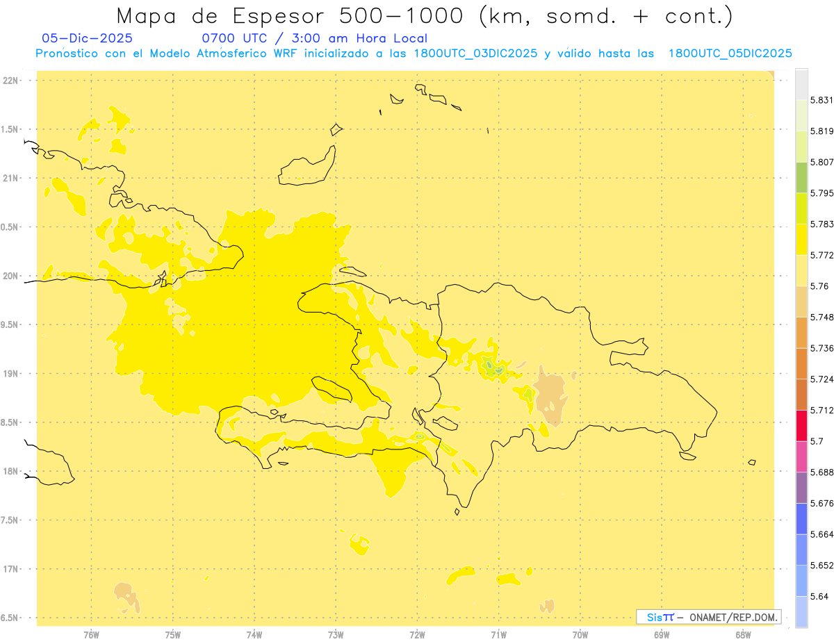
Task: Click legend value 5.819
Action: (821, 131)
